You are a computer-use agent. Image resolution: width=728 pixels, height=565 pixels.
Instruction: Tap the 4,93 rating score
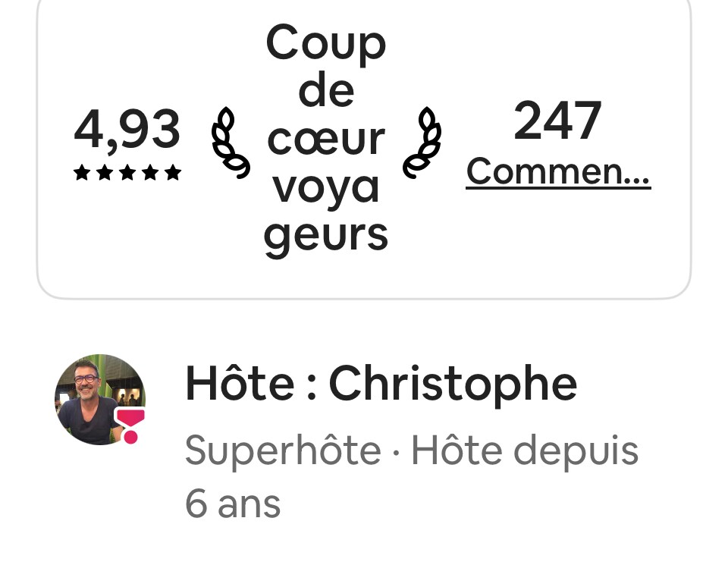pyautogui.click(x=127, y=130)
